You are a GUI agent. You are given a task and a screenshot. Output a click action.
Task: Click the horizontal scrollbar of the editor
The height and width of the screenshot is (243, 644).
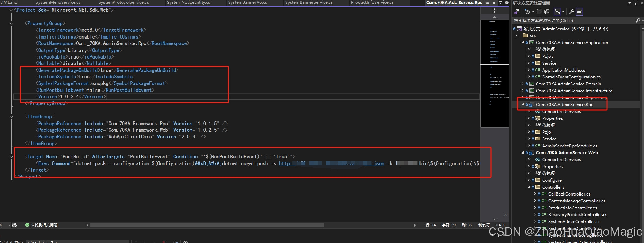207,225
